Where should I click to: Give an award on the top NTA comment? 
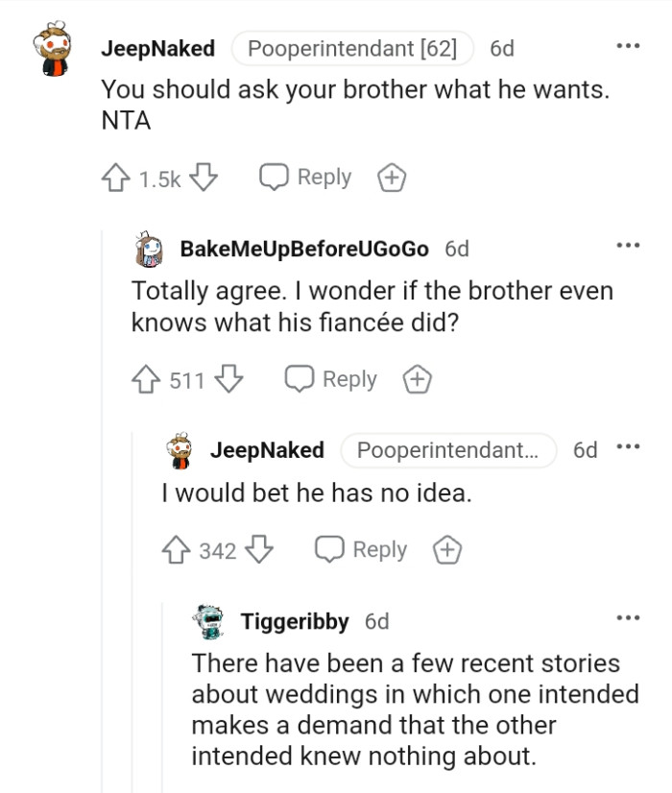point(391,177)
